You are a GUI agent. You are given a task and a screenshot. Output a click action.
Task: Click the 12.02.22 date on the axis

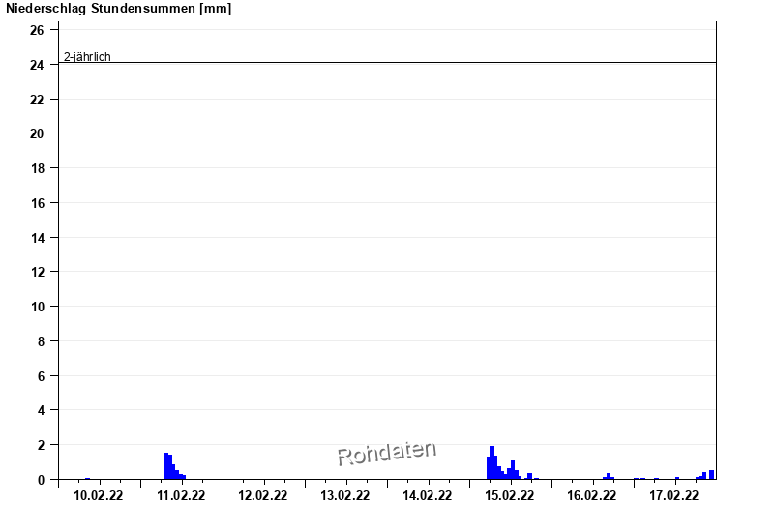coord(263,496)
